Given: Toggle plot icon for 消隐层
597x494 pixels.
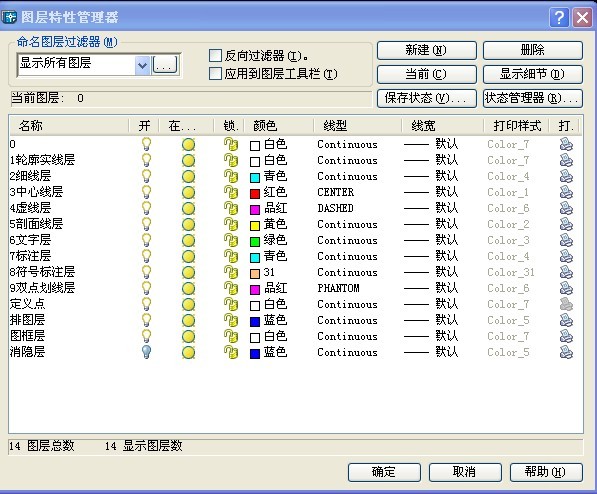Looking at the screenshot, I should click(x=566, y=352).
